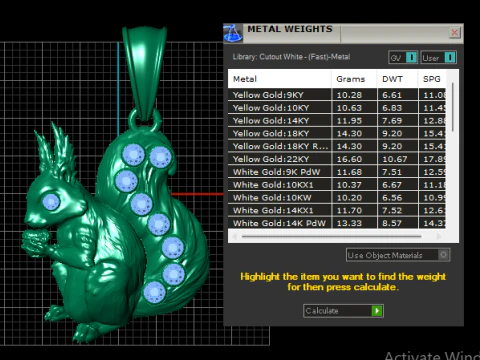Click the right arrow of the horizontal scrollbar
Image resolution: width=480 pixels, height=360 pixels.
point(439,236)
